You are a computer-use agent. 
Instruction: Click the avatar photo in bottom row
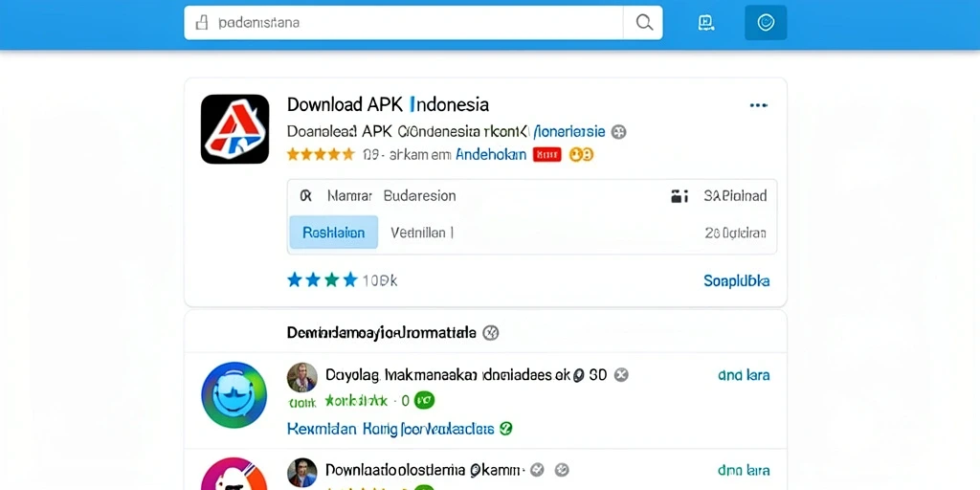[301, 473]
